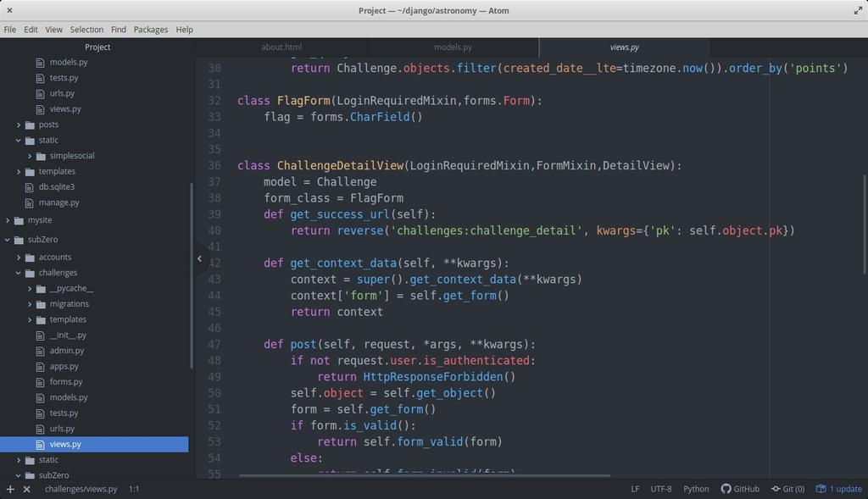
Task: Expand the migrations folder chevron
Action: tap(30, 304)
